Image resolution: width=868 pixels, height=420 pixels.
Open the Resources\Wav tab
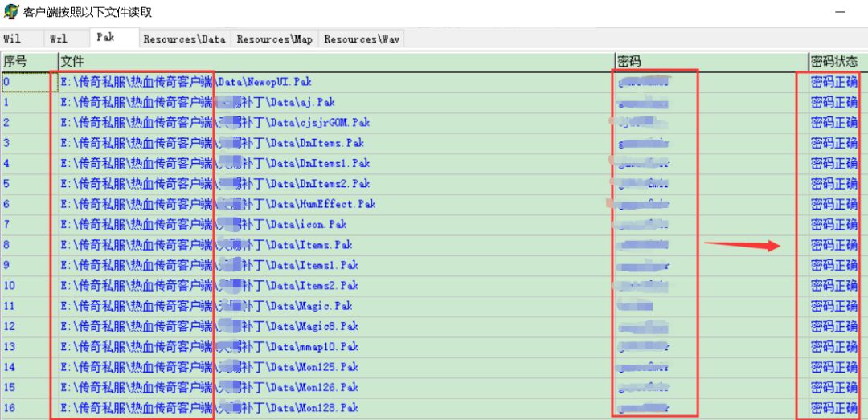coord(362,39)
